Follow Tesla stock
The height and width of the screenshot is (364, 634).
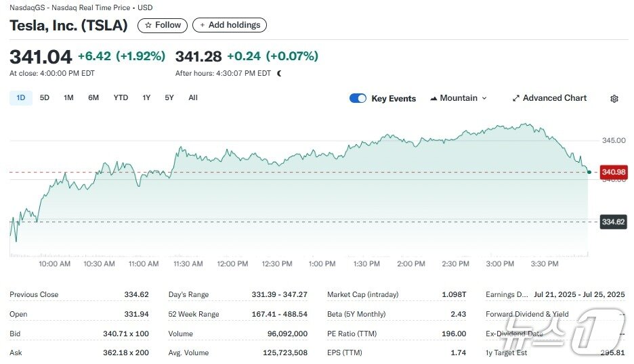pyautogui.click(x=163, y=25)
